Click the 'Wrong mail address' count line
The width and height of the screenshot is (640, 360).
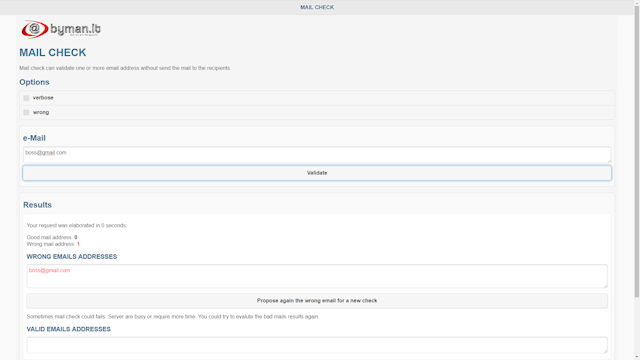(x=53, y=244)
